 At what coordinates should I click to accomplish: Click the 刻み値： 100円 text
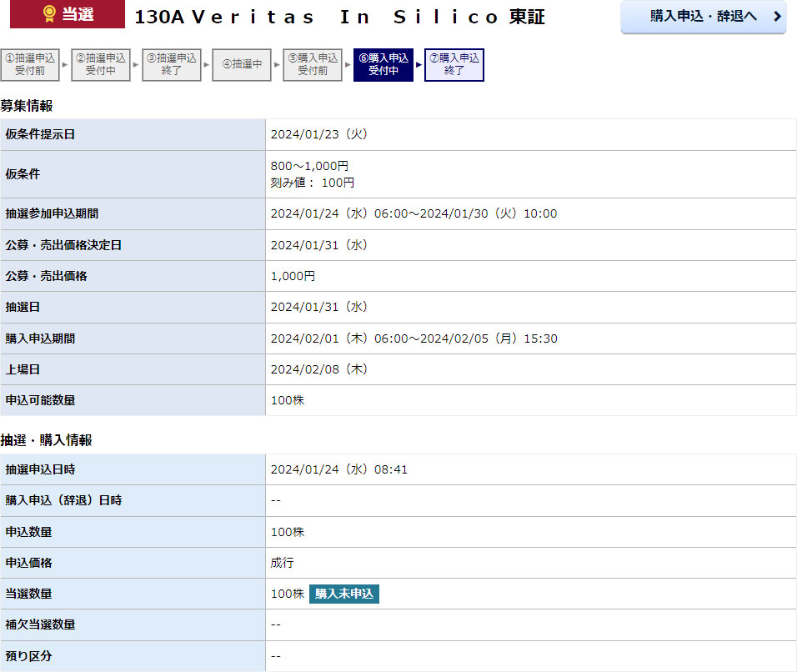(313, 183)
